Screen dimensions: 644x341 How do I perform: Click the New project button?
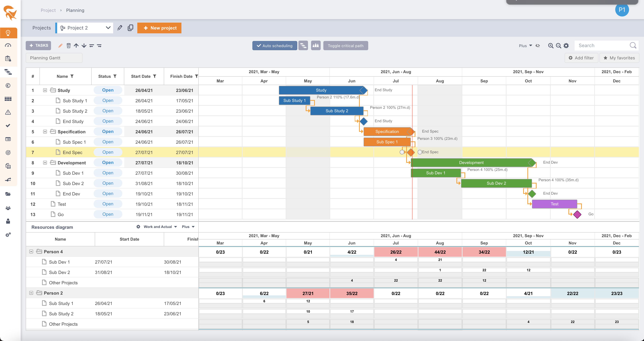[159, 28]
